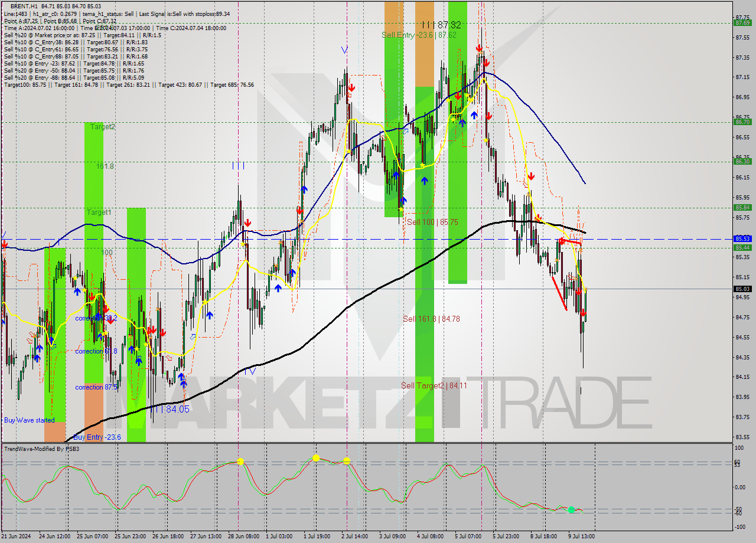Click the first yellow dot in the TrendWave panel
The image size is (756, 543).
240,461
